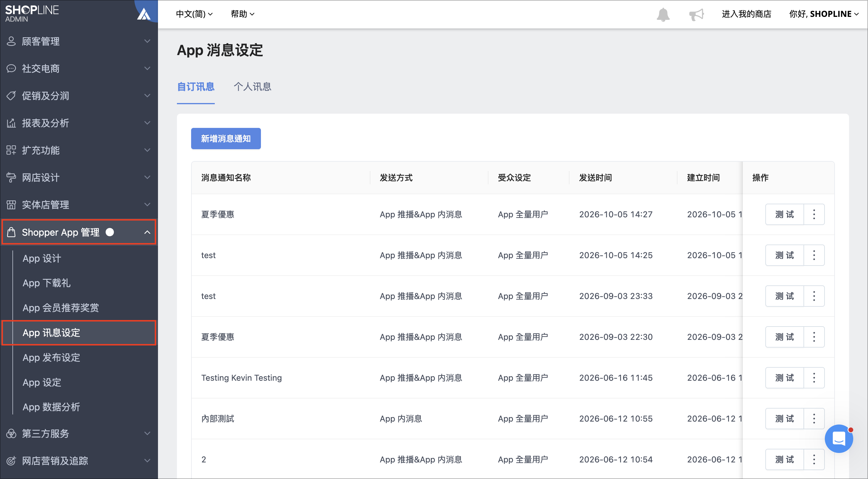Viewport: 868px width, 479px height.
Task: Expand 第三方服务 sidebar section
Action: (x=79, y=433)
